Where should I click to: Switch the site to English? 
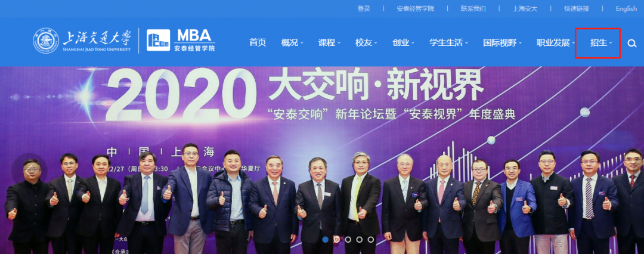[626, 8]
